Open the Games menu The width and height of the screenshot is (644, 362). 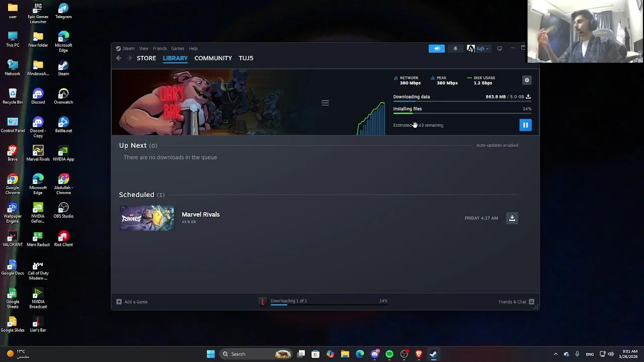click(x=178, y=49)
